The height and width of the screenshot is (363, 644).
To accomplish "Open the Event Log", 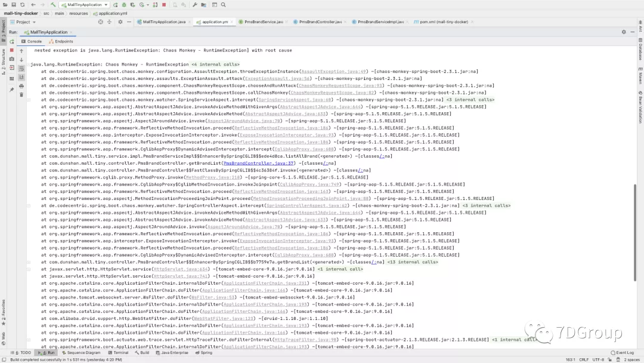I will point(622,353).
